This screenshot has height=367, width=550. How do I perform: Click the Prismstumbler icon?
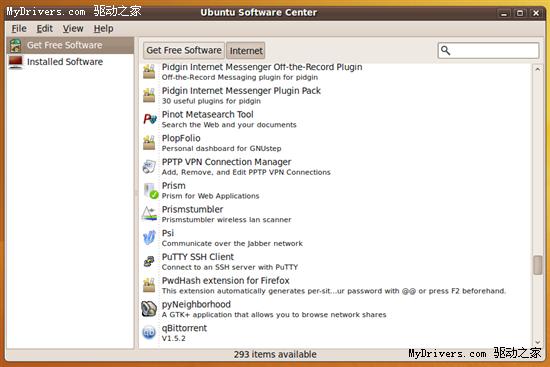[149, 214]
